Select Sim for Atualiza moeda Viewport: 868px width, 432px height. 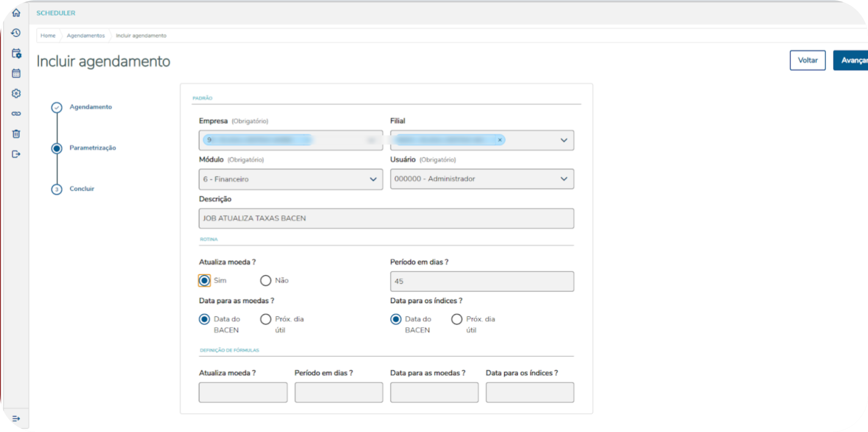pyautogui.click(x=204, y=280)
